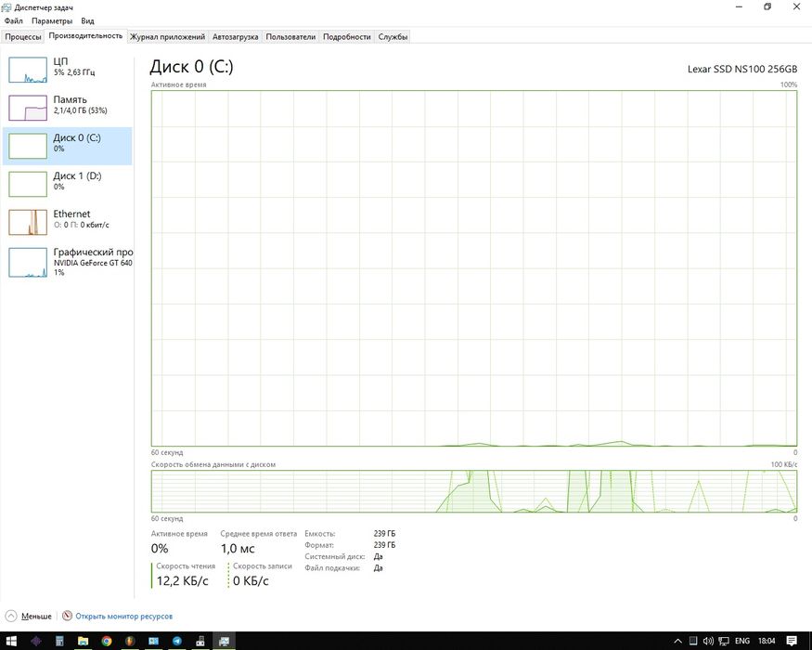Click the network tray icon
Image resolution: width=812 pixels, height=650 pixels.
pyautogui.click(x=724, y=641)
